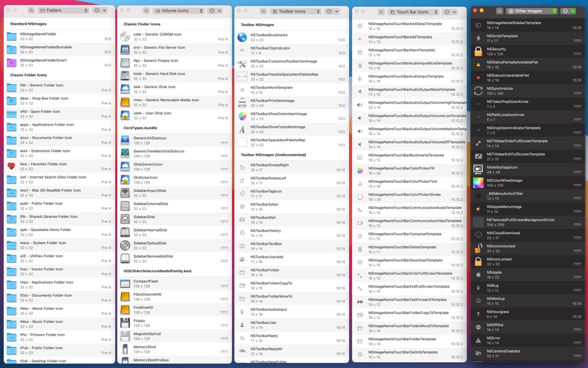Select the Floppy disk icon
The width and height of the screenshot is (588, 368).
[x=125, y=323]
